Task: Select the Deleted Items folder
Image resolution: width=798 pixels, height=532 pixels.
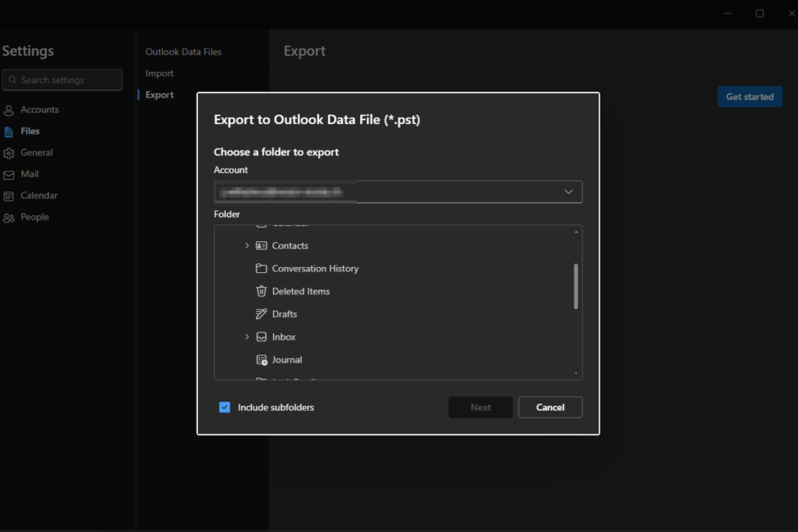Action: tap(301, 291)
